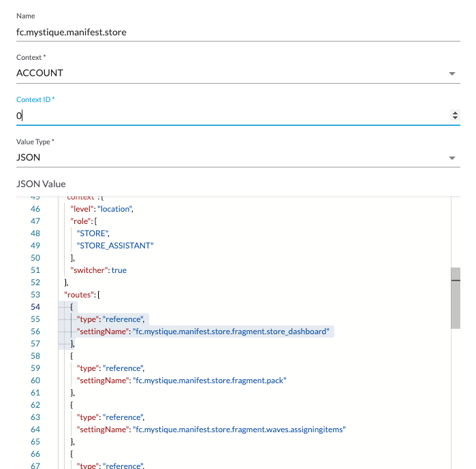Click the "reference" type value on line 59

(x=124, y=368)
